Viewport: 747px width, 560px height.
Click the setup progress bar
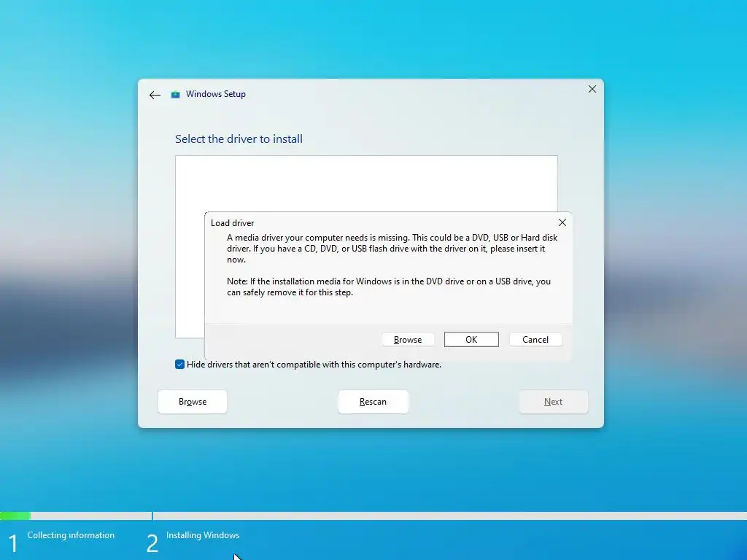(x=373, y=516)
